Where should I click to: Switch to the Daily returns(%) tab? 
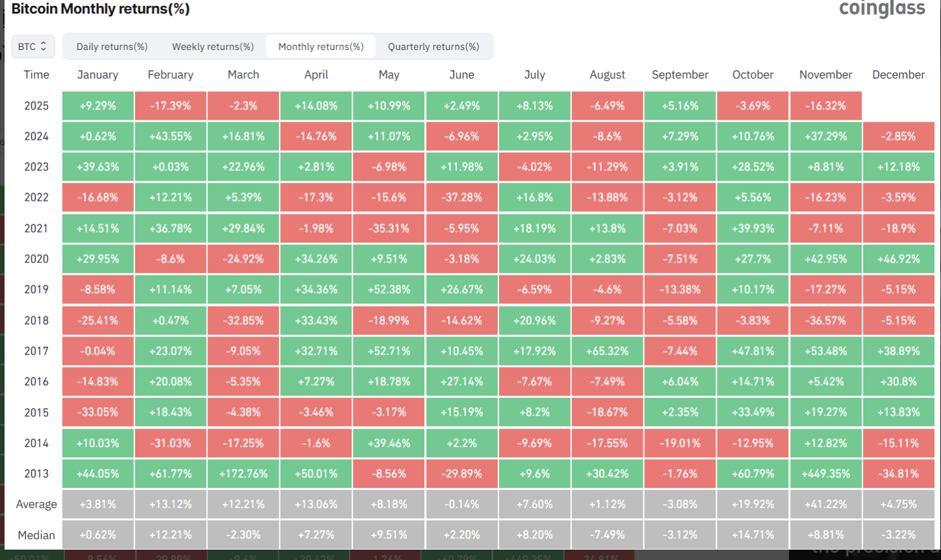pos(112,47)
